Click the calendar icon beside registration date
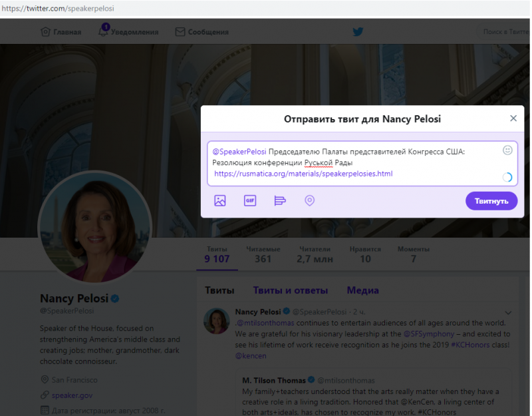This screenshot has width=532, height=416. point(45,410)
